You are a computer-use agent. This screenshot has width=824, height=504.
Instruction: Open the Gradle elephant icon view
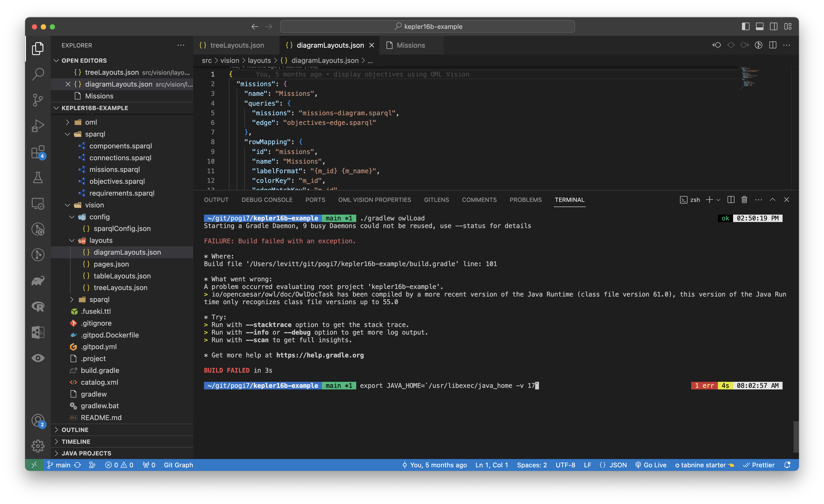click(x=38, y=280)
